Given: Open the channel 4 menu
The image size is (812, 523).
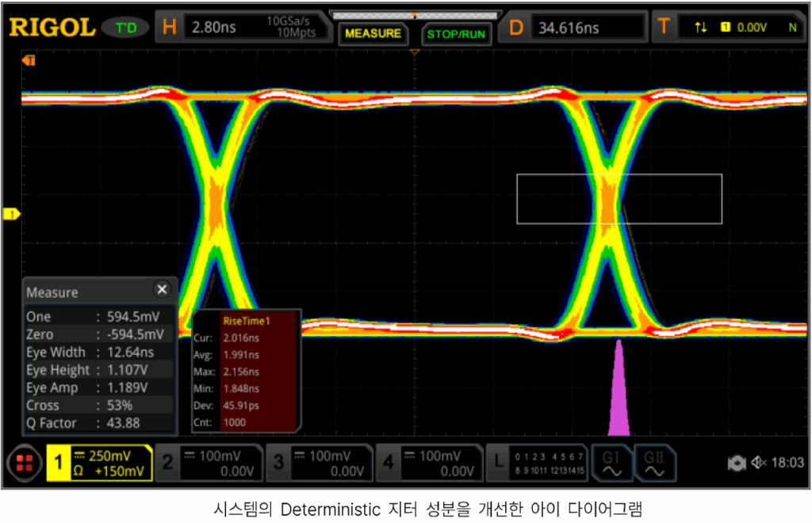Looking at the screenshot, I should pyautogui.click(x=429, y=464).
